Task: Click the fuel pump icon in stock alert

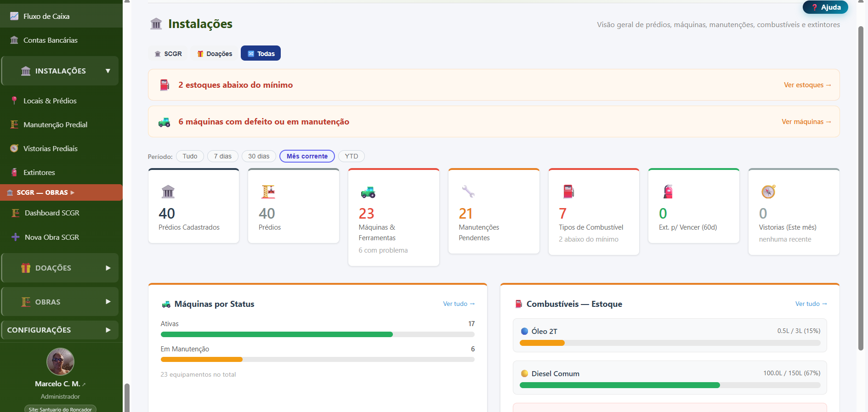Action: pos(165,85)
